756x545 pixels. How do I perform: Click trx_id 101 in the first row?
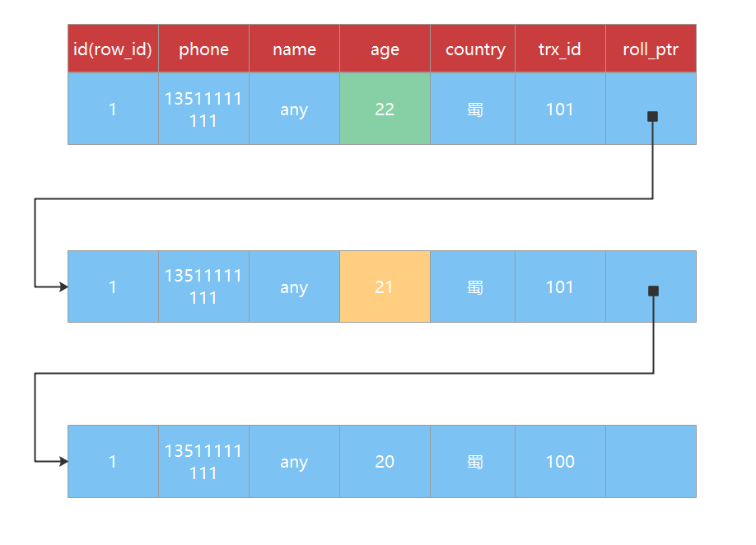pos(560,109)
